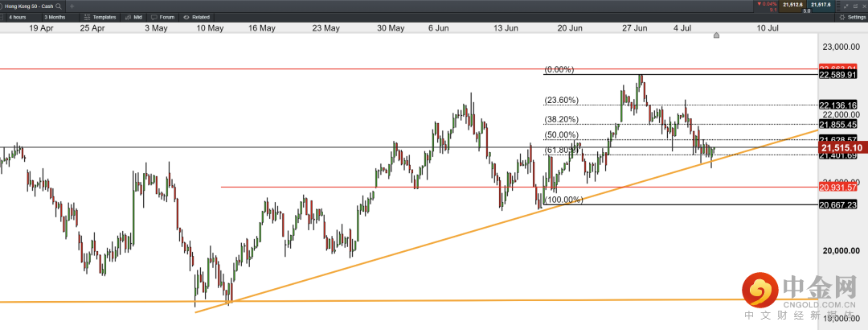Click the 20,667.23 price label
Screen dimensions: 868x330
tap(837, 204)
